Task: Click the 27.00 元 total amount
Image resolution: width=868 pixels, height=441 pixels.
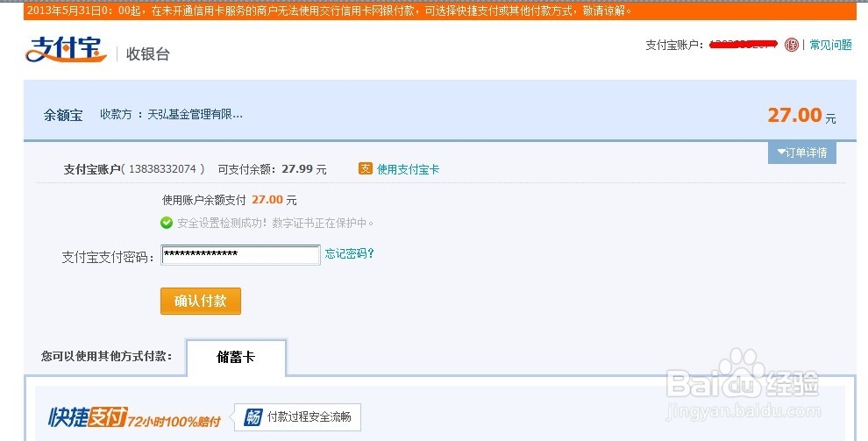Action: pos(801,115)
